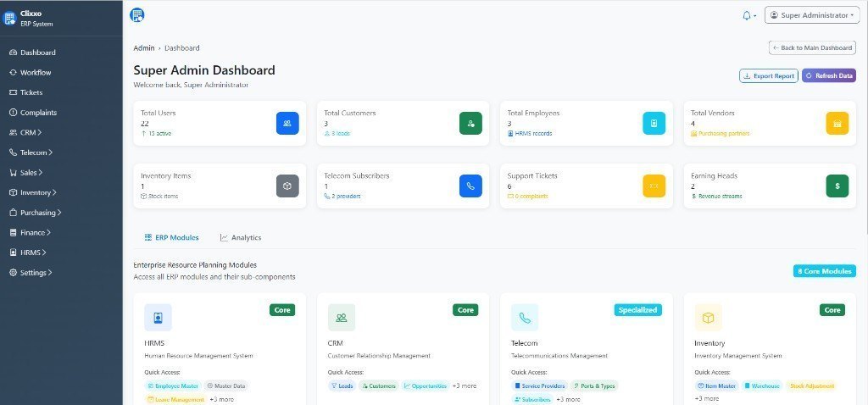Screen dimensions: 868x405
Task: Show +3 more under Telecom
Action: [x=568, y=399]
